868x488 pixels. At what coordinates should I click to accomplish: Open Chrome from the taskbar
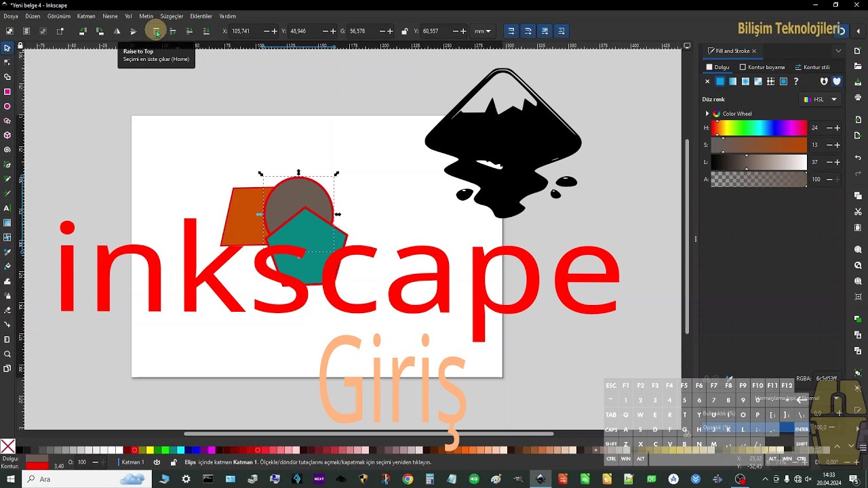point(408,479)
